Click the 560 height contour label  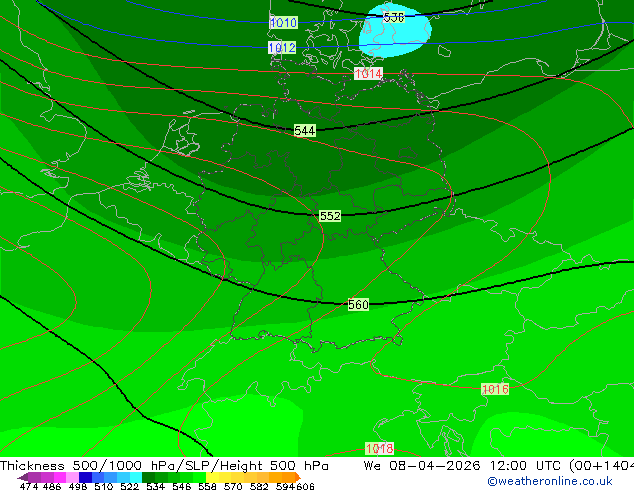click(x=358, y=304)
